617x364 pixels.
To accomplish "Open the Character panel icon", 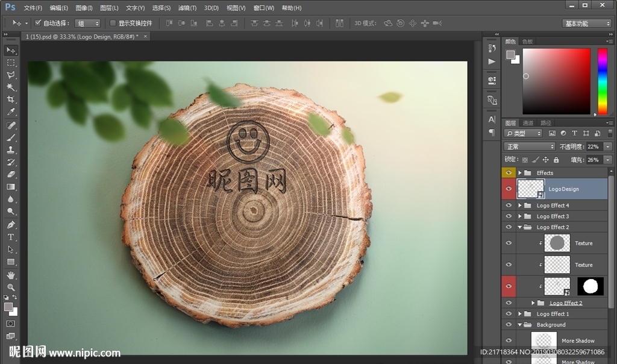I will coord(492,119).
